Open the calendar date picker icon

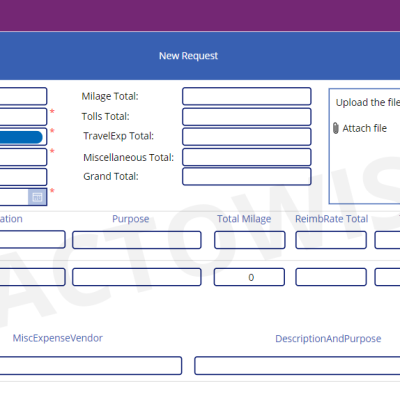[37, 197]
